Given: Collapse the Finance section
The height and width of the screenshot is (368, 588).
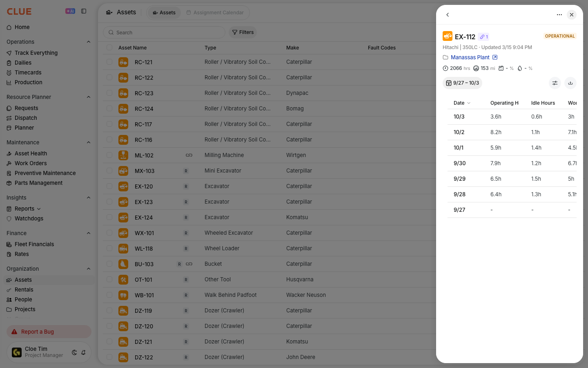Looking at the screenshot, I should (89, 233).
